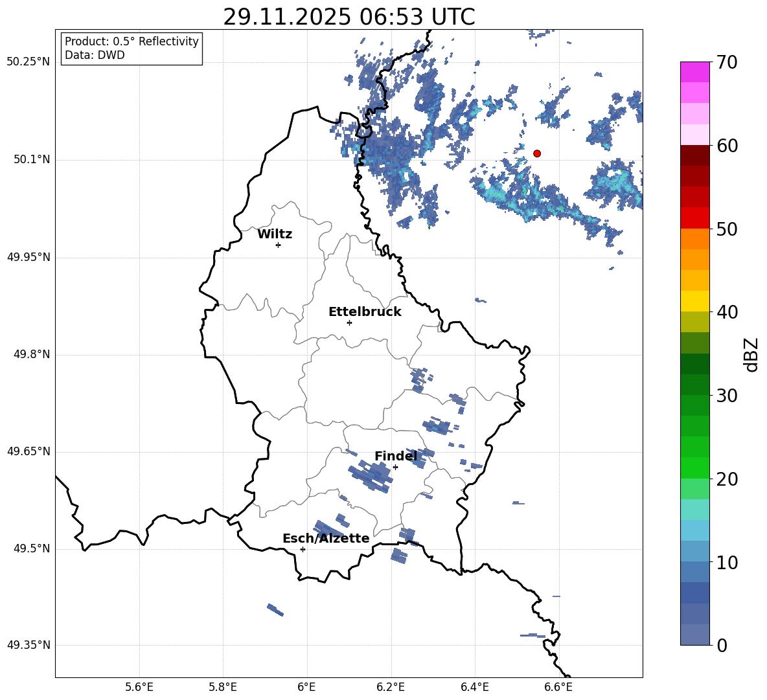Select the Ettelbruck station cross marker
Screen dimensions: 767x700
tap(349, 322)
